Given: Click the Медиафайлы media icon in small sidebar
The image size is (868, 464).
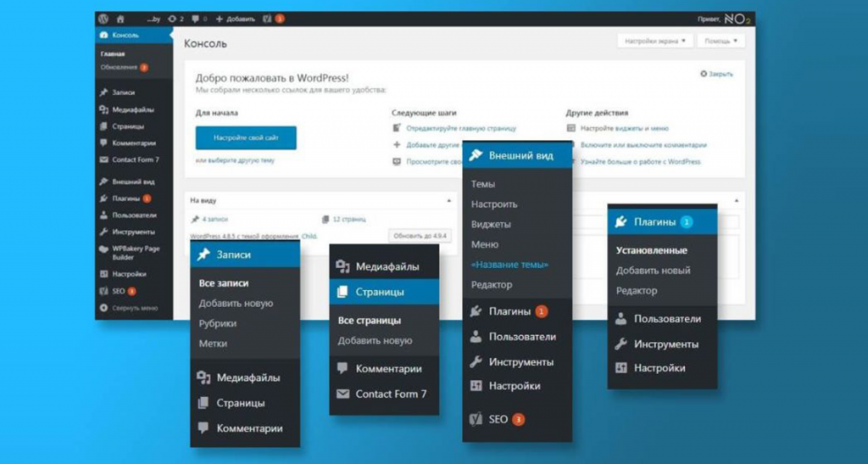Looking at the screenshot, I should 103,109.
